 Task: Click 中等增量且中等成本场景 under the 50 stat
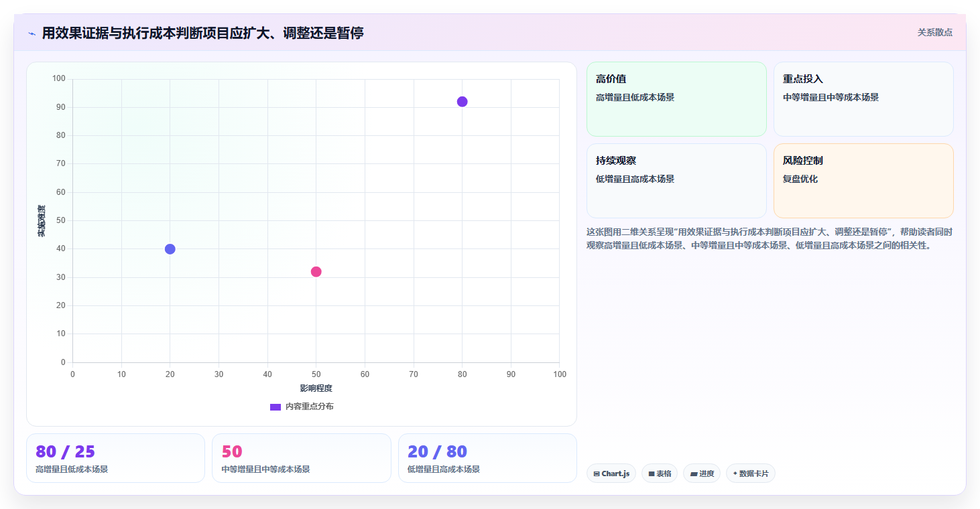coord(265,469)
